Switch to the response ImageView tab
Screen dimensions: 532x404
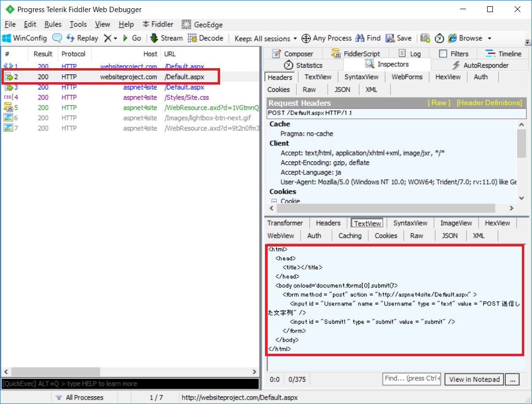click(x=456, y=223)
